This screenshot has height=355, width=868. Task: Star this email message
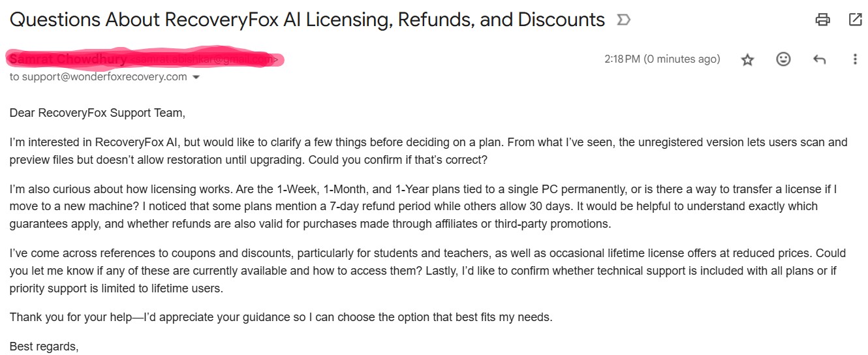[x=748, y=59]
